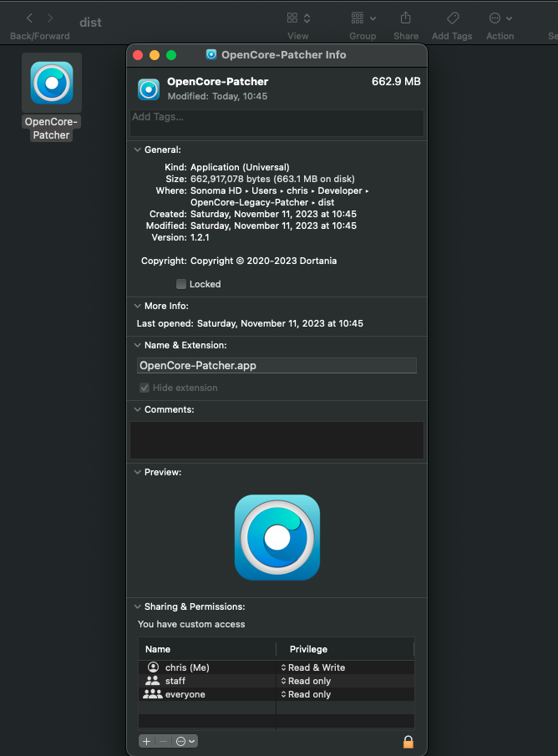Open the permissions action ellipsis menu
Screen dimensions: 558x756
point(185,741)
